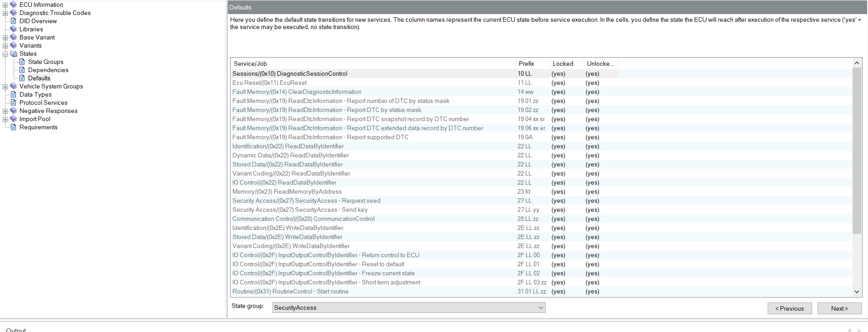Click the State Groups document icon

coord(22,62)
